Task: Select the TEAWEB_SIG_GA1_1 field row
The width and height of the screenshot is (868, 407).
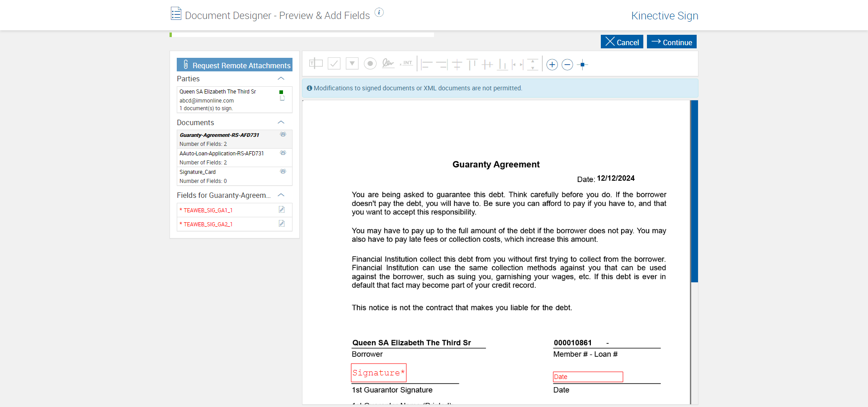Action: pos(235,210)
